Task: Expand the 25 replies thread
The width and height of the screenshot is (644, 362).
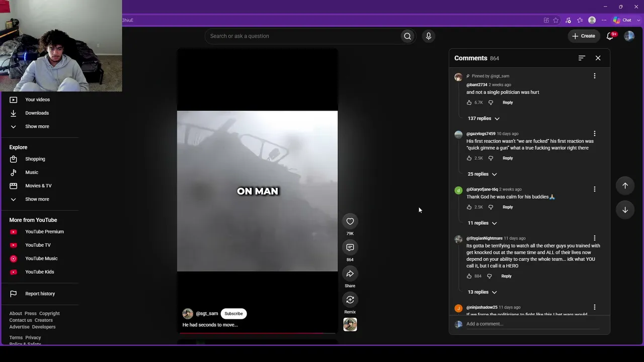Action: pos(482,174)
